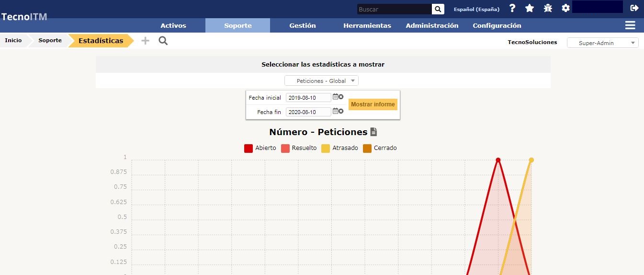Hide the Cerrado series in legend
Screen dimensions: 644x275
pyautogui.click(x=380, y=148)
